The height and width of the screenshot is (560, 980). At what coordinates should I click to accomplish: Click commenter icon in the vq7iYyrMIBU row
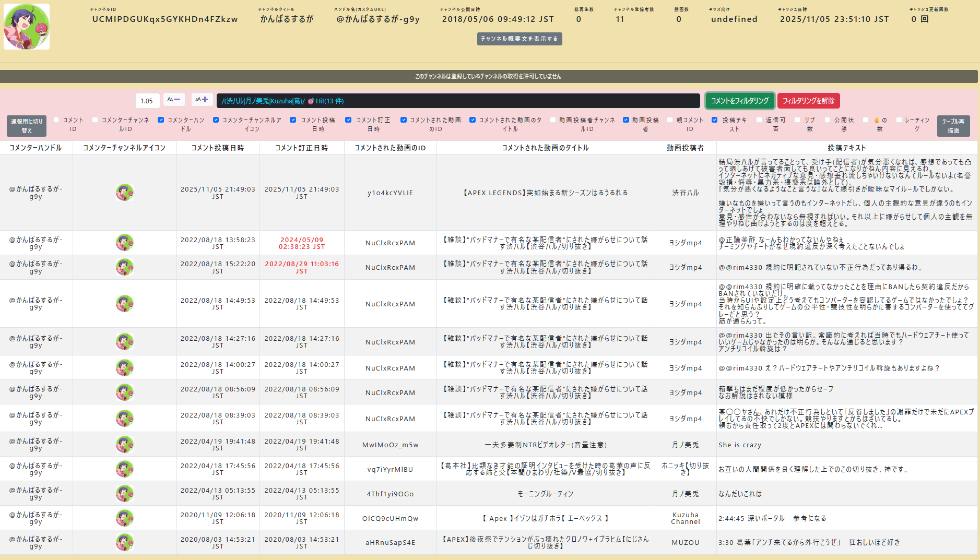(124, 469)
